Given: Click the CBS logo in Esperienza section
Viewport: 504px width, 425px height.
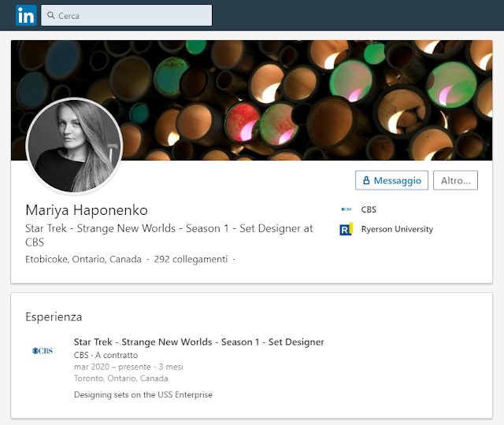Looking at the screenshot, I should (x=43, y=350).
